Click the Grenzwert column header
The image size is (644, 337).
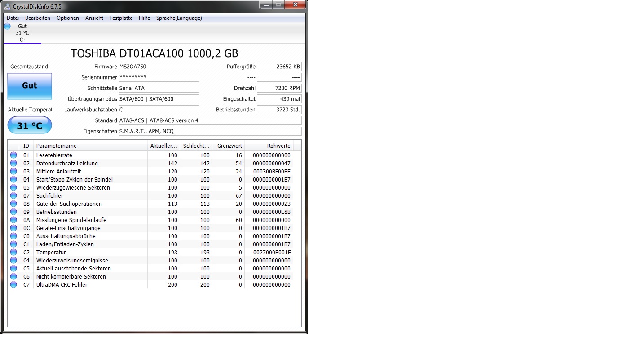point(228,146)
